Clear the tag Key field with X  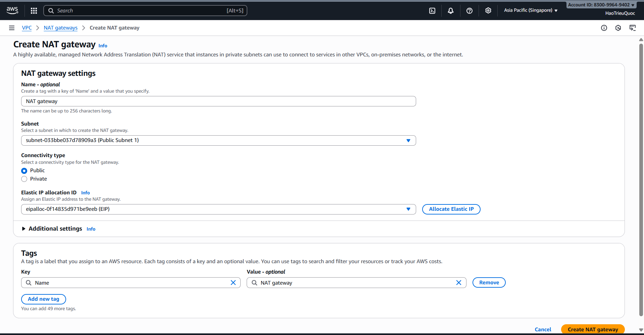click(233, 283)
